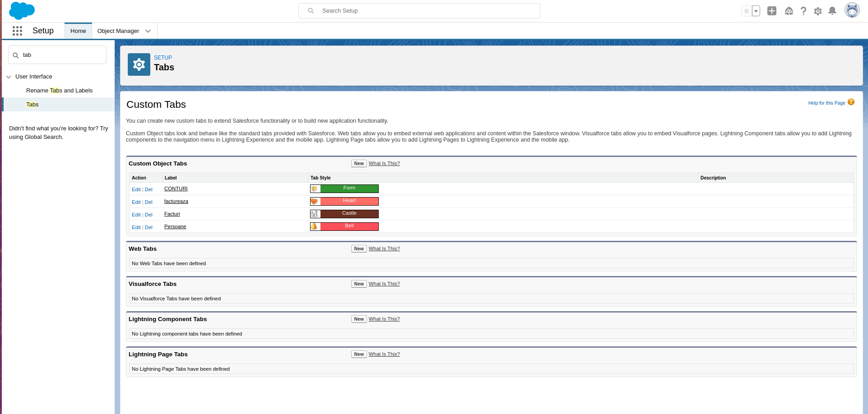Image resolution: width=868 pixels, height=414 pixels.
Task: Switch to the Home tab
Action: click(x=78, y=31)
